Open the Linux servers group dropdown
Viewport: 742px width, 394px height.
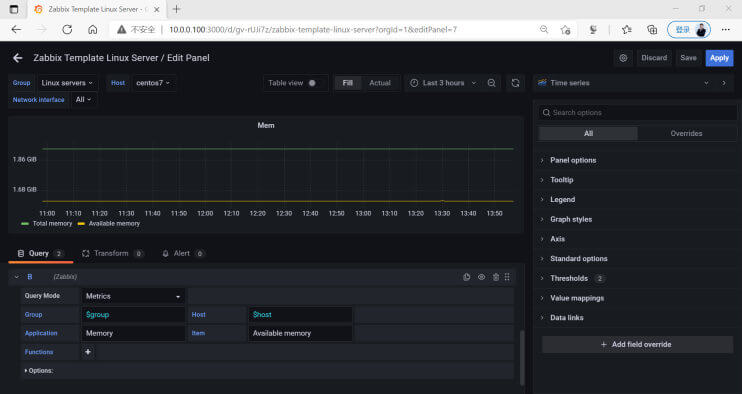[x=67, y=83]
